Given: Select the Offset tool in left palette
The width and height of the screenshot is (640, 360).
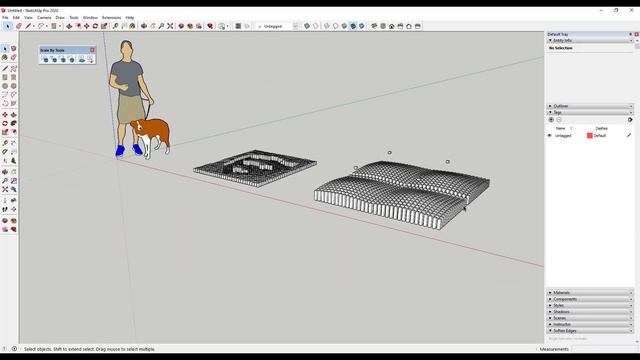Looking at the screenshot, I should [13, 132].
